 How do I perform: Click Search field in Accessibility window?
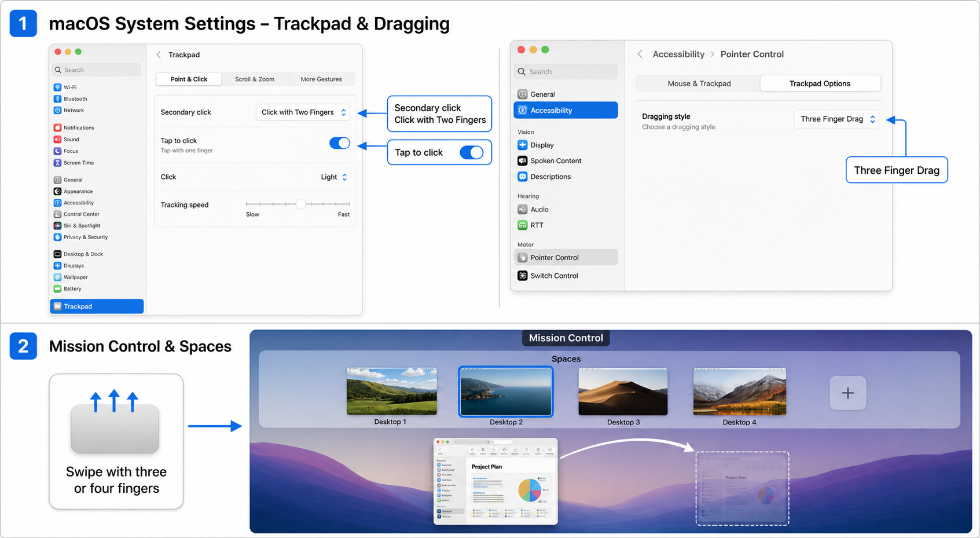point(566,72)
